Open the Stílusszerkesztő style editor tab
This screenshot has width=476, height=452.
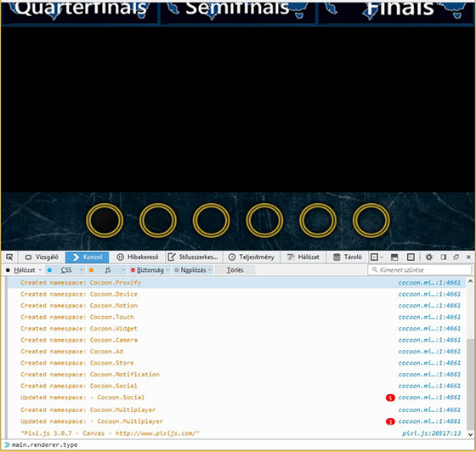pyautogui.click(x=193, y=257)
